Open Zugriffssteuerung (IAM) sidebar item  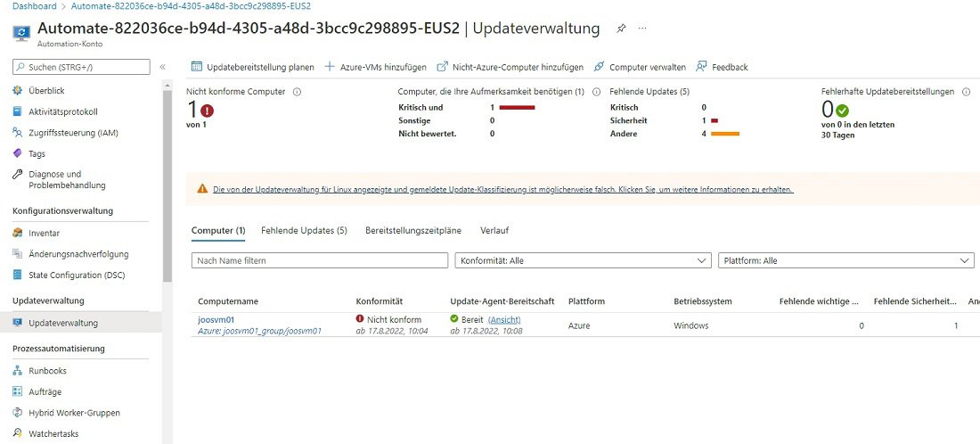(73, 133)
